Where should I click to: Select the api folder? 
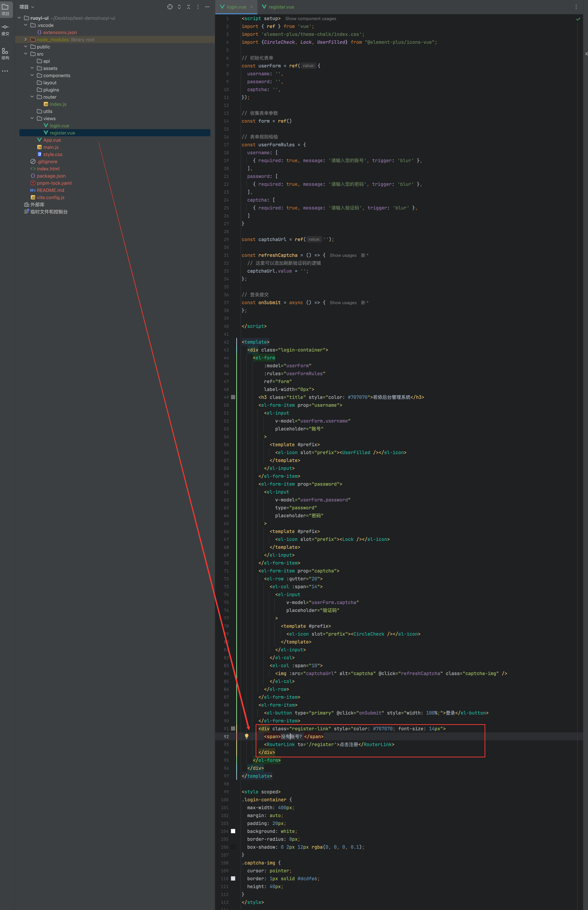(x=43, y=61)
